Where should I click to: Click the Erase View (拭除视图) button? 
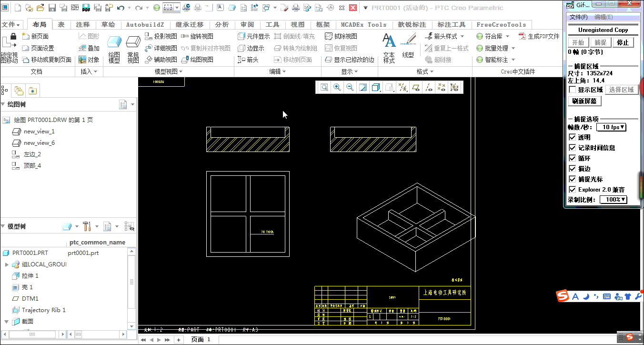(341, 36)
